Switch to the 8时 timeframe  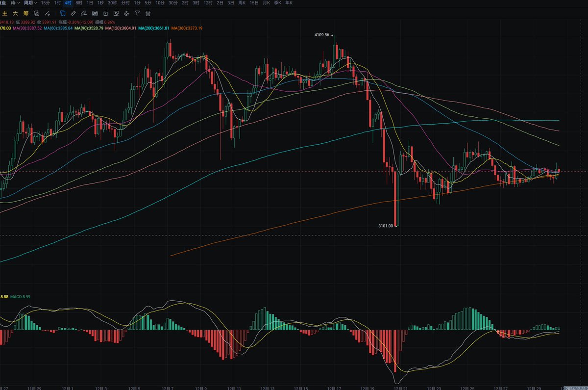click(x=79, y=3)
